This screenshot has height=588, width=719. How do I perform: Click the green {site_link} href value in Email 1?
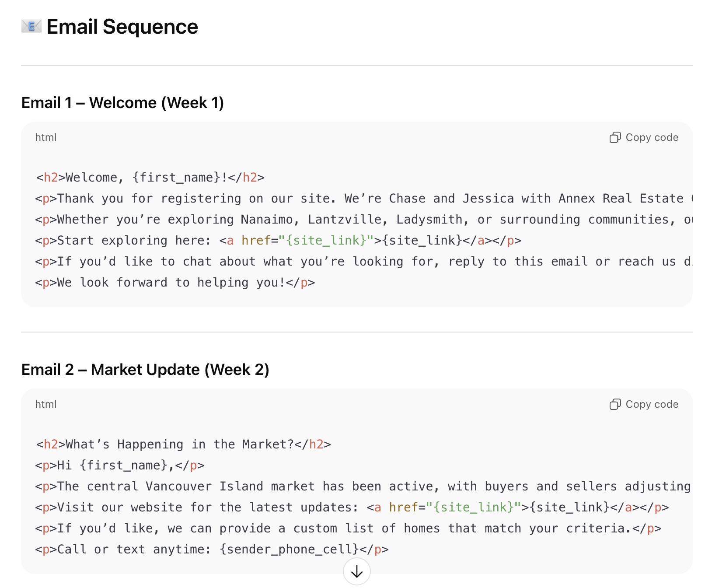(326, 241)
